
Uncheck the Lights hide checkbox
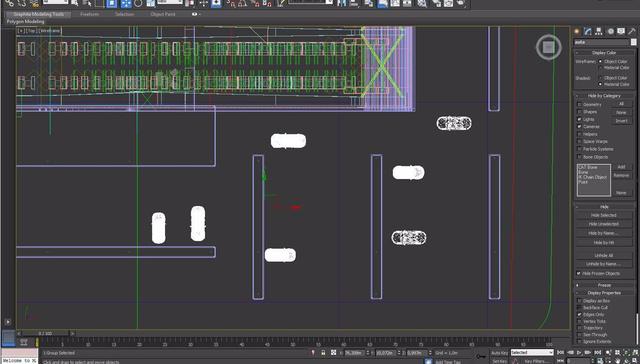pyautogui.click(x=579, y=119)
